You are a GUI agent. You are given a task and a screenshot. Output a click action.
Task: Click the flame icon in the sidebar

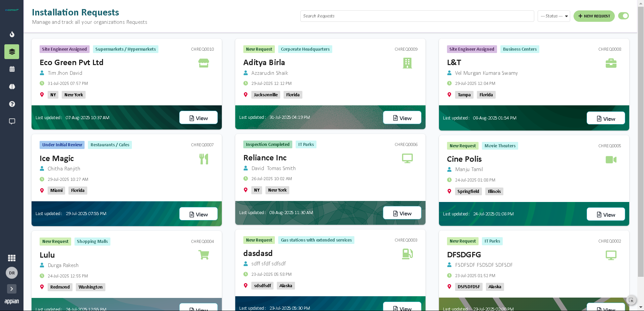12,34
